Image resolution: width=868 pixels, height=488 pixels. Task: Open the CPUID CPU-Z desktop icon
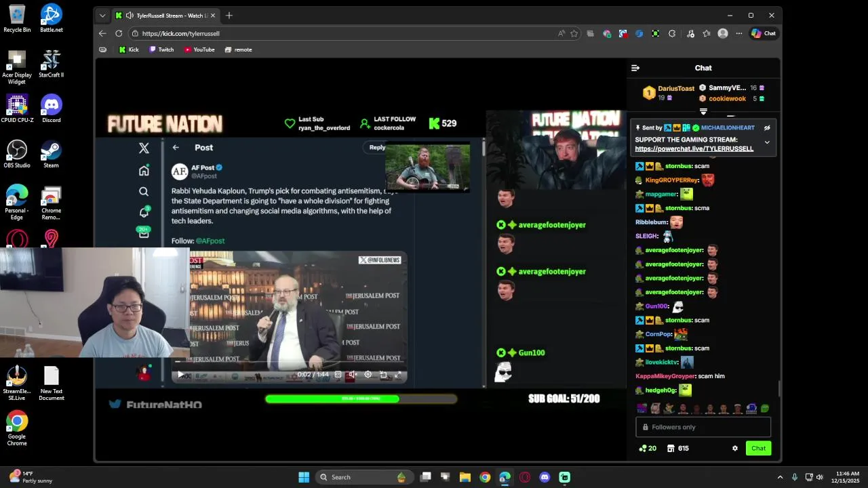(17, 108)
